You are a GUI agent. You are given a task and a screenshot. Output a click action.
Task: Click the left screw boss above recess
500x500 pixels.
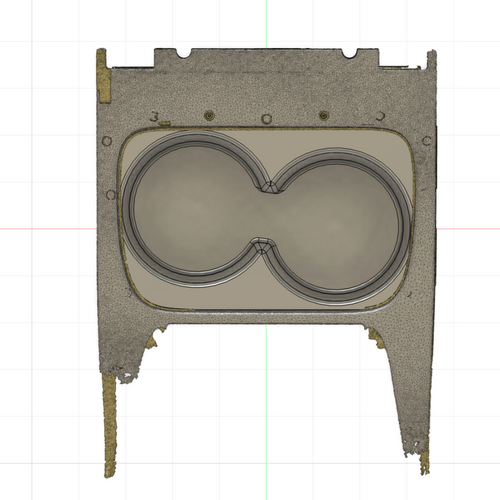pos(209,116)
